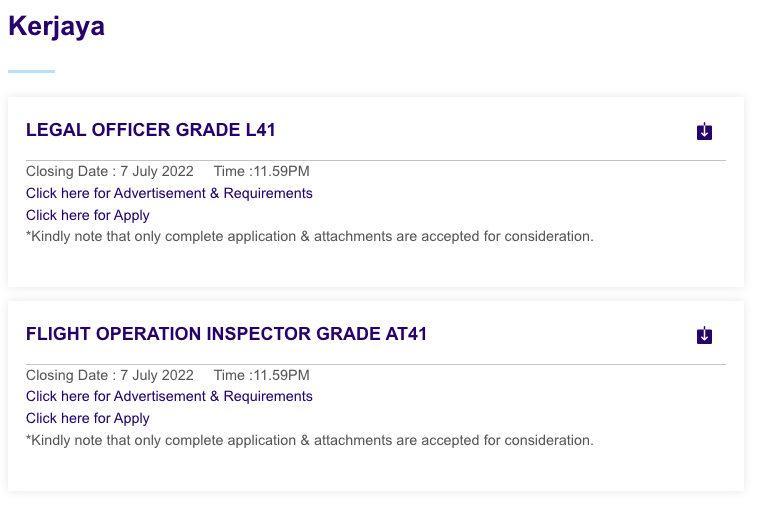
Task: Apply for the Flight Operation Inspector position
Action: pos(88,418)
